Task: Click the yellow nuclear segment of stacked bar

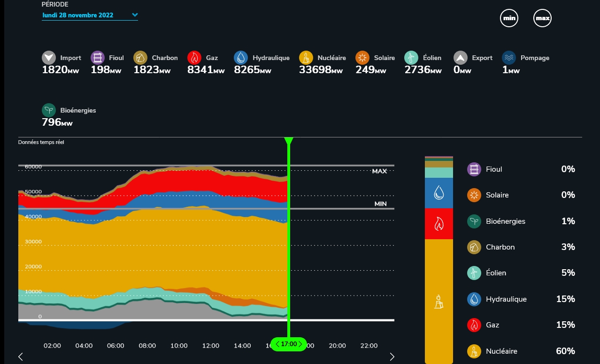Action: pyautogui.click(x=438, y=300)
